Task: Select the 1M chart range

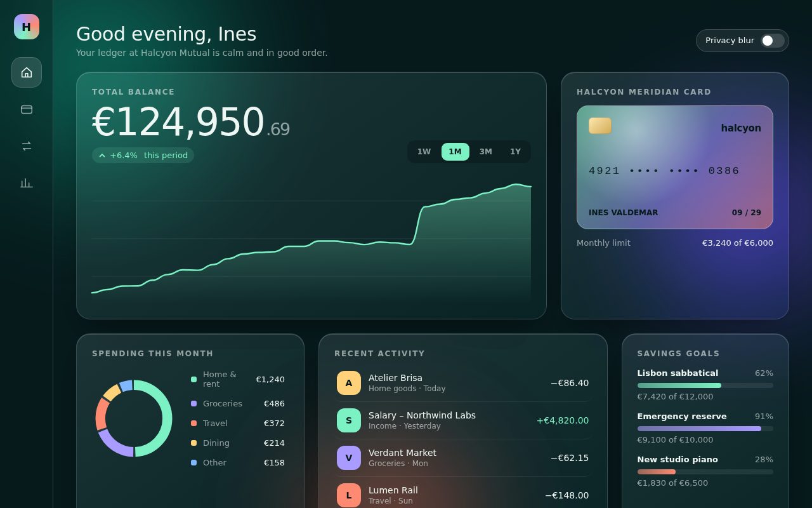Action: point(455,152)
